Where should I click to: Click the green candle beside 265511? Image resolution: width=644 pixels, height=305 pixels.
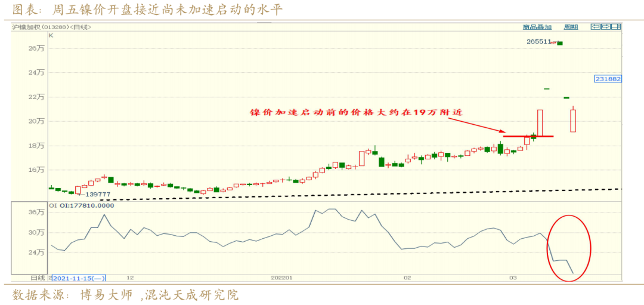tap(560, 43)
